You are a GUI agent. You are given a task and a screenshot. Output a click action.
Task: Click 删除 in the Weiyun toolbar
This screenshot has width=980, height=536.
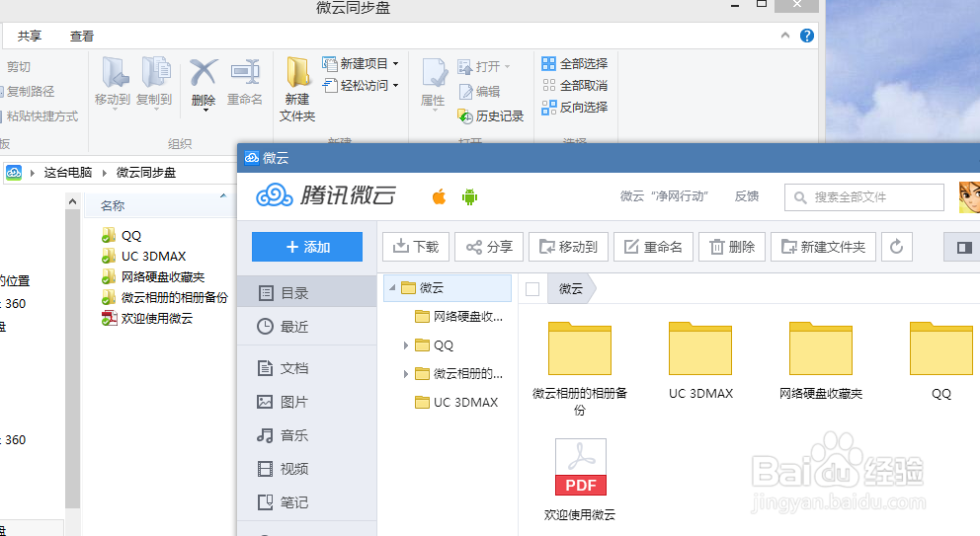coord(731,247)
